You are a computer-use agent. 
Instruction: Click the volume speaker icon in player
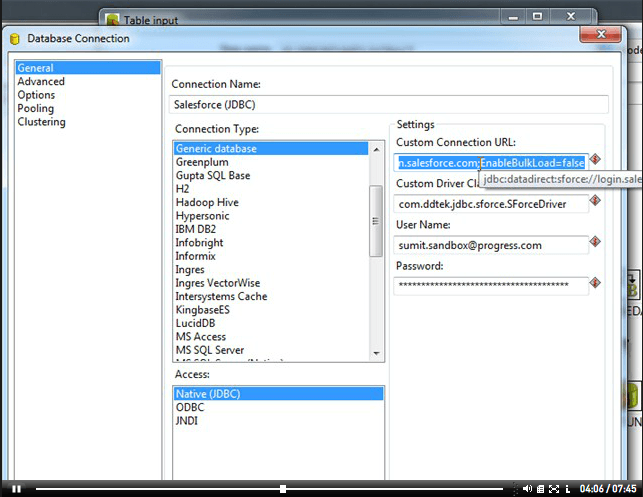click(528, 488)
